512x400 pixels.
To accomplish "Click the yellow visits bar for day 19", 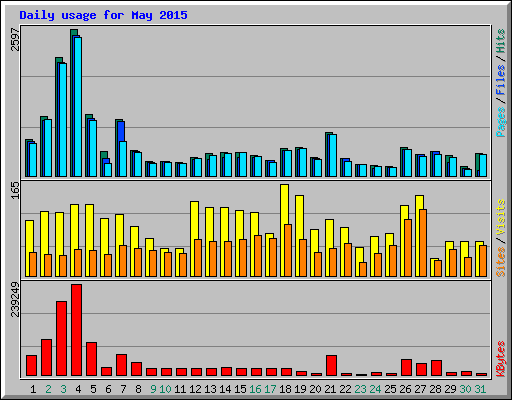I will tap(299, 236).
